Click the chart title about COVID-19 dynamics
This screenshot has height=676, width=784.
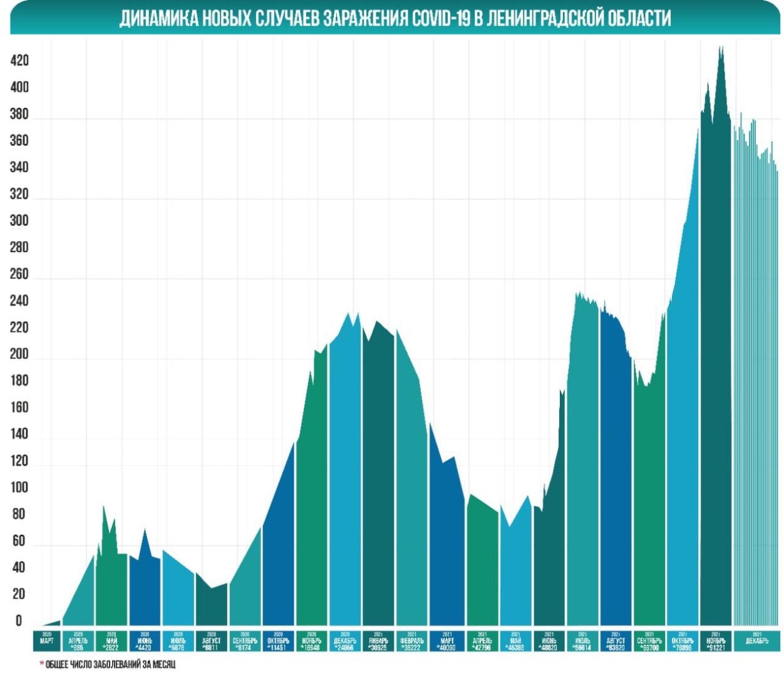395,17
